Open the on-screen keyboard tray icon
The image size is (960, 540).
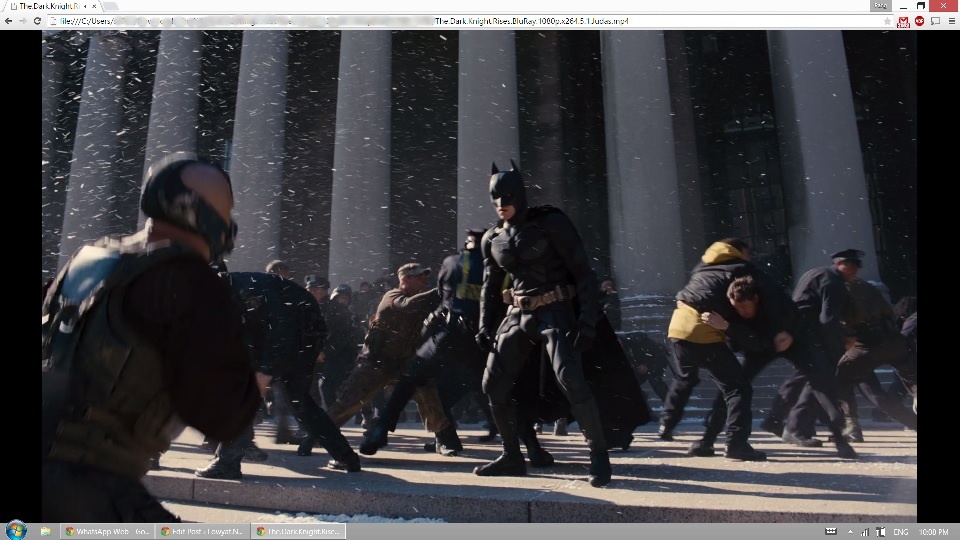pos(831,531)
